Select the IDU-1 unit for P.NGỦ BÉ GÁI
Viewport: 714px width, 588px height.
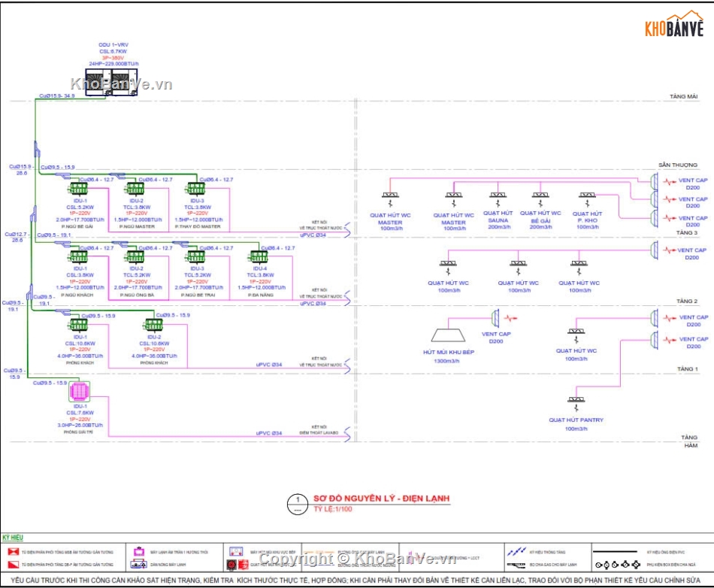78,189
